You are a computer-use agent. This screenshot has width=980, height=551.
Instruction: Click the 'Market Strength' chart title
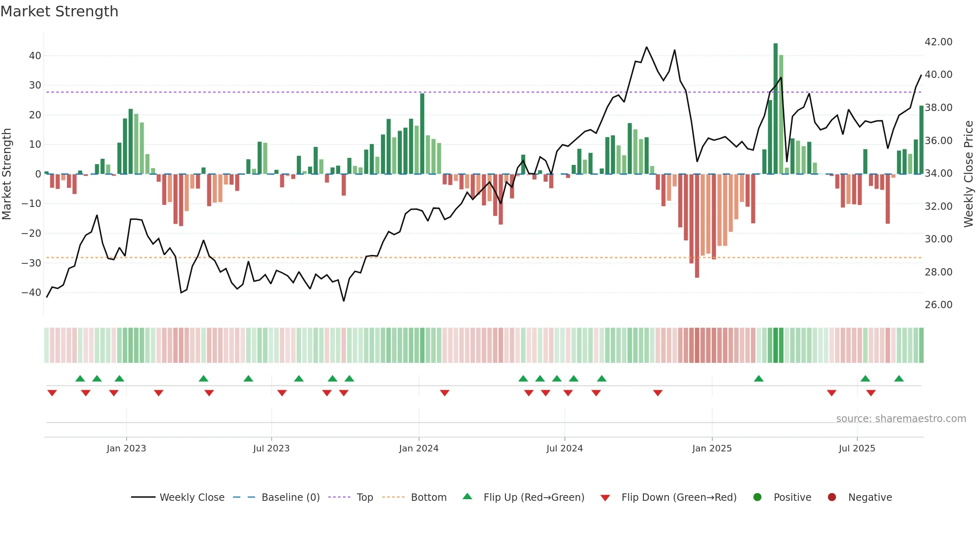[x=59, y=11]
